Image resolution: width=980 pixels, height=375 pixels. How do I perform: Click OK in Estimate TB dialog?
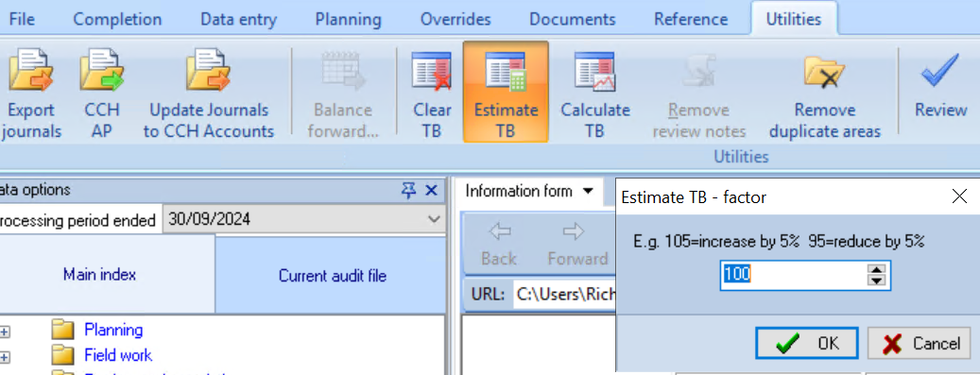click(806, 343)
